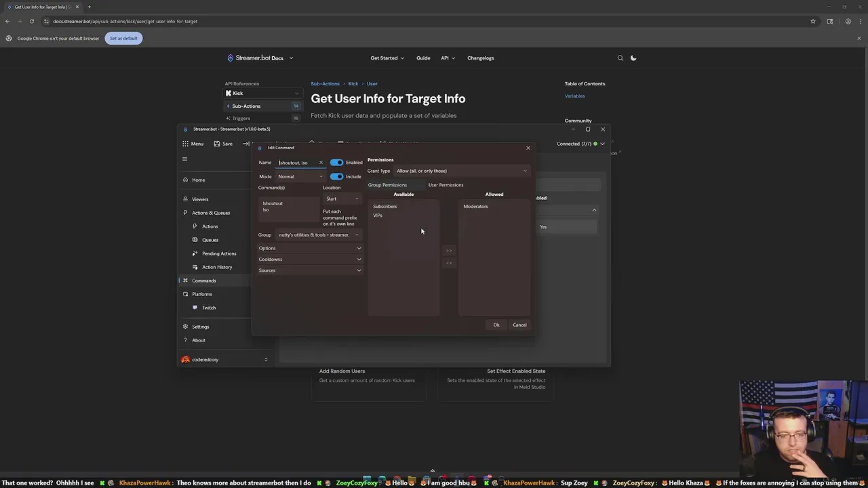
Task: Open docs search with the magnifier icon
Action: point(620,58)
